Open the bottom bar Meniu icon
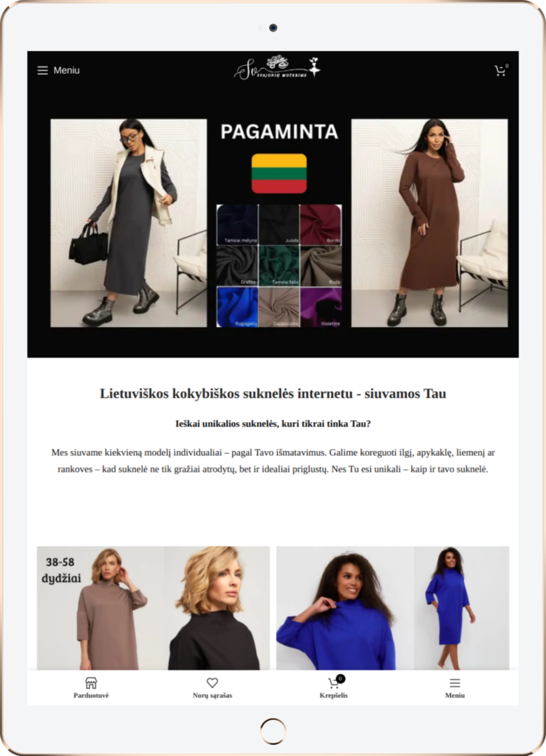 pos(455,688)
